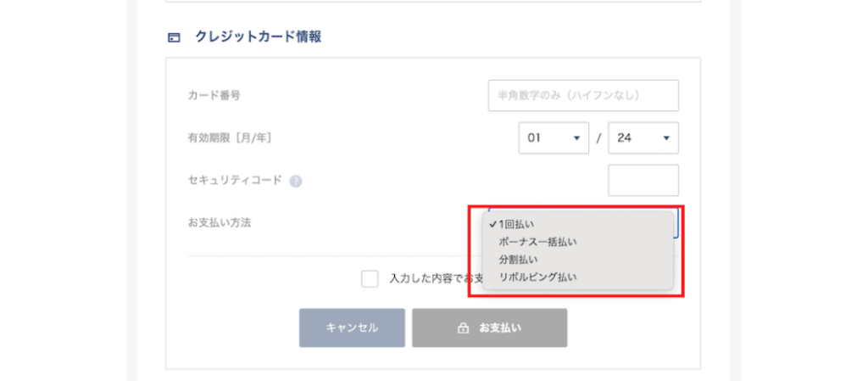Choose リボルビング払い from the dropdown list
Viewport: 868px width, 381px height.
point(537,277)
